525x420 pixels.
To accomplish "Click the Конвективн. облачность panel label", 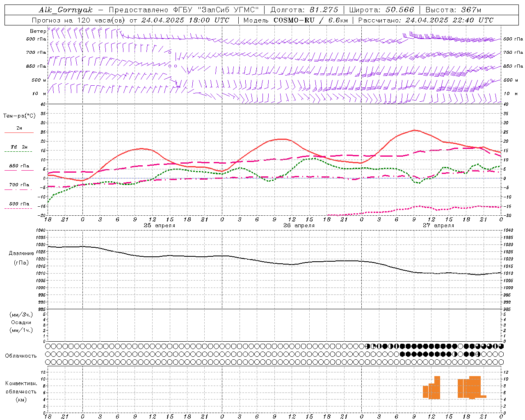I will tap(21, 387).
